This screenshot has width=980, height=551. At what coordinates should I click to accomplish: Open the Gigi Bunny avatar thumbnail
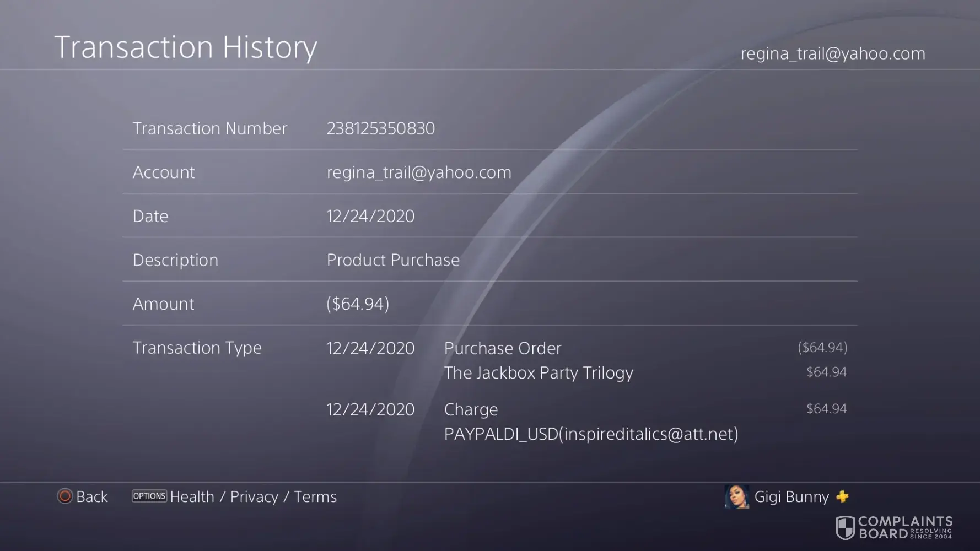[x=736, y=497]
